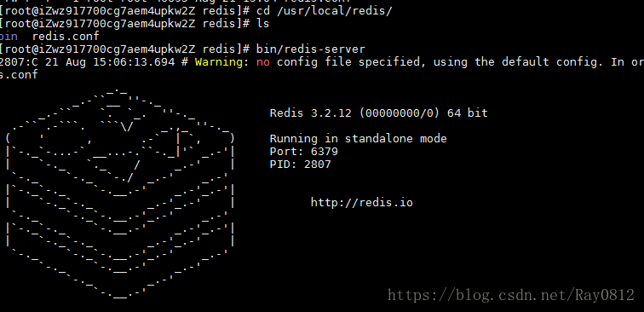The image size is (644, 312).
Task: Click the 'Port: 6379' line
Action: tap(304, 151)
